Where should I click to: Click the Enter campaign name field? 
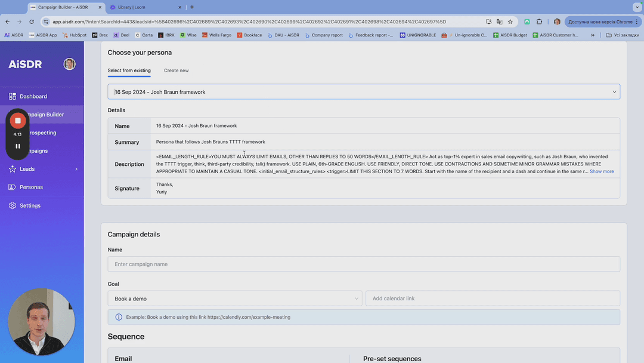coord(364,264)
